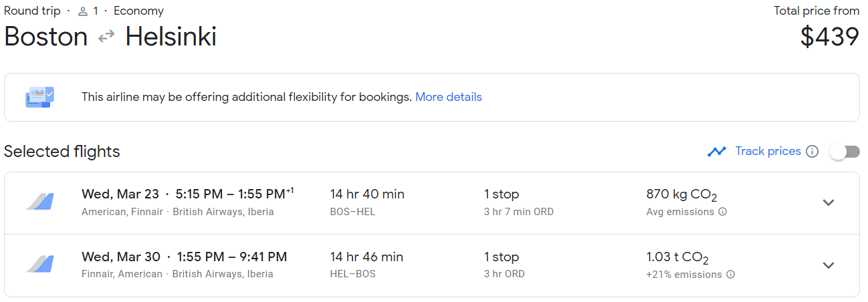The width and height of the screenshot is (868, 302).
Task: Open the More details link
Action: click(449, 97)
